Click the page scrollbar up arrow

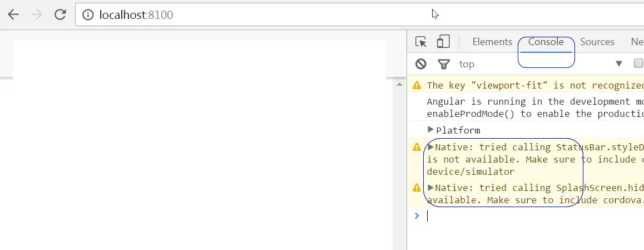click(399, 84)
